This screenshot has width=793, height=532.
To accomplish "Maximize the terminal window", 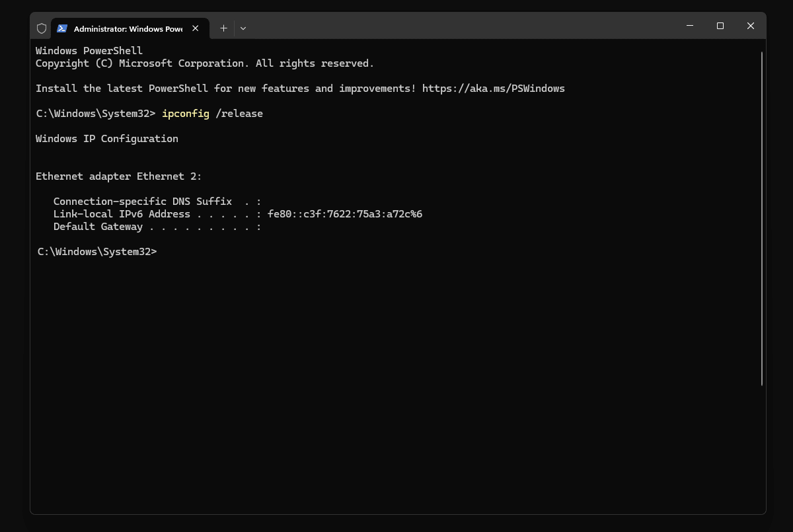I will pyautogui.click(x=720, y=26).
